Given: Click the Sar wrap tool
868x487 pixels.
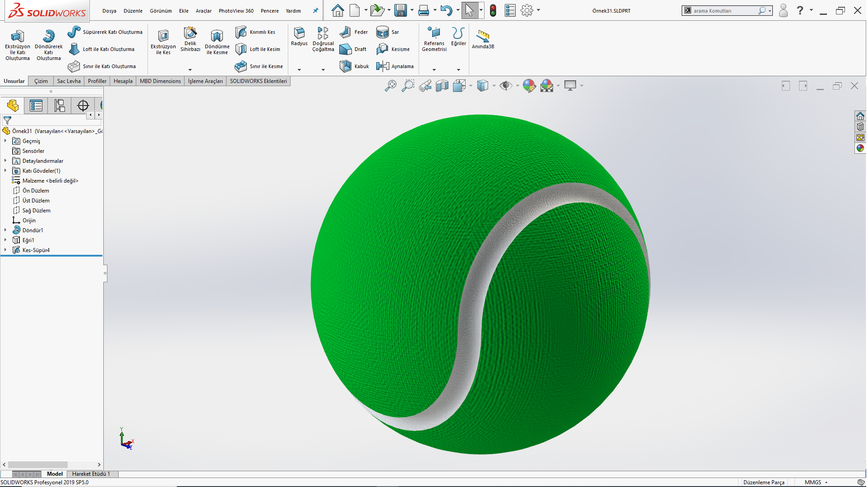Looking at the screenshot, I should 388,32.
